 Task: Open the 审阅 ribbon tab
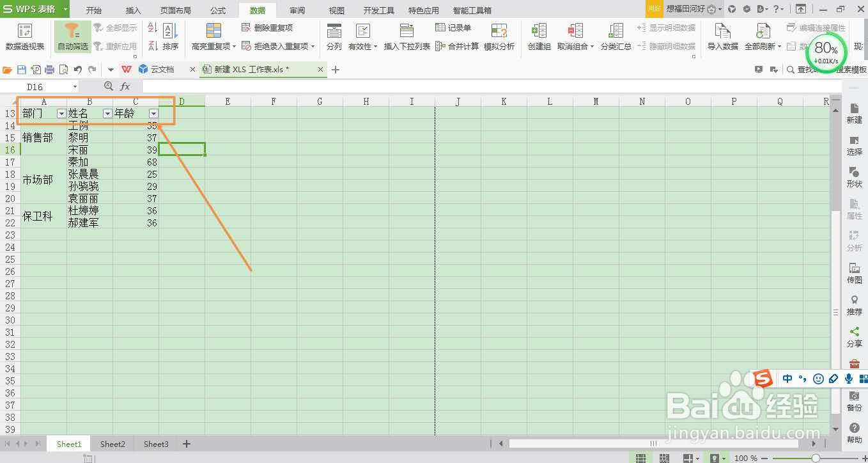pos(297,10)
